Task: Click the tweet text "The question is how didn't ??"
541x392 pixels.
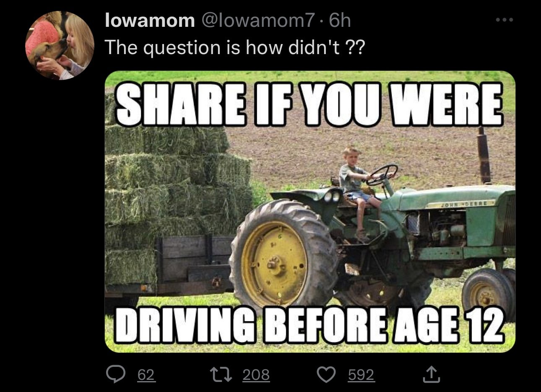Action: [234, 48]
